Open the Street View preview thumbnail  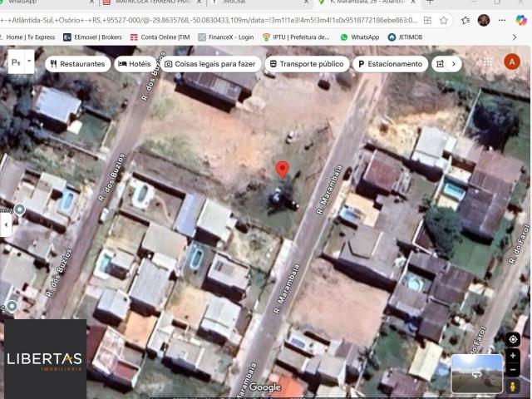[x=477, y=373]
